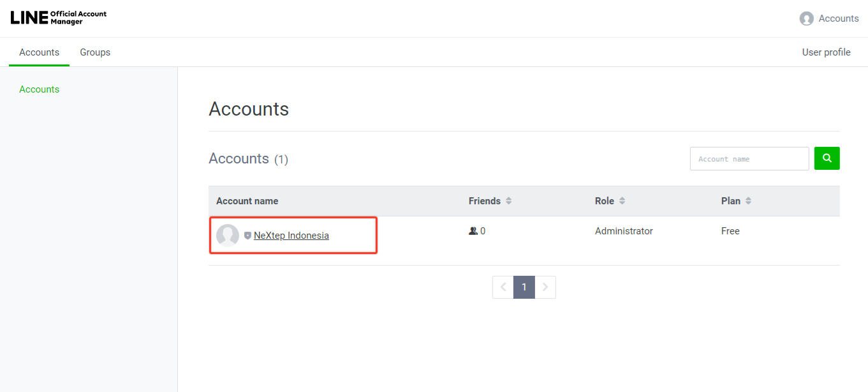868x392 pixels.
Task: Click the Accounts (1) count heading
Action: (249, 158)
